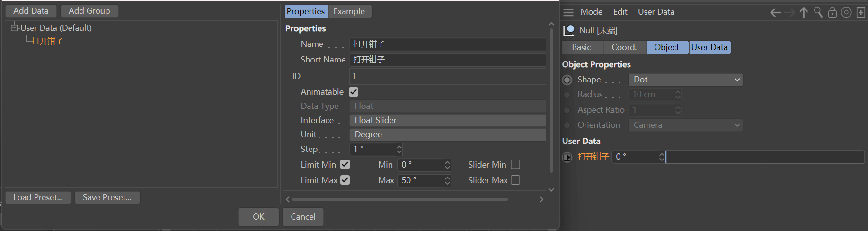
Task: Click the horizontal scrollbar left arrow
Action: click(x=288, y=199)
